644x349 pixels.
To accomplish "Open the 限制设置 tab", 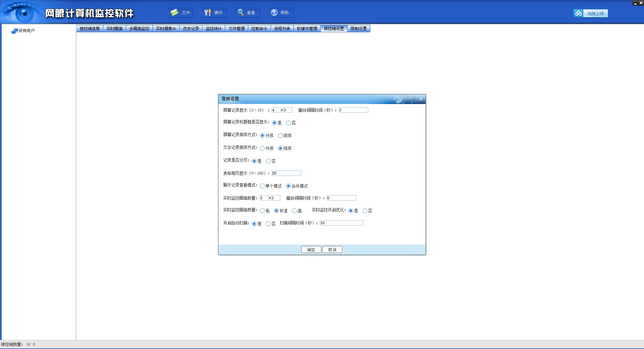I will 359,29.
